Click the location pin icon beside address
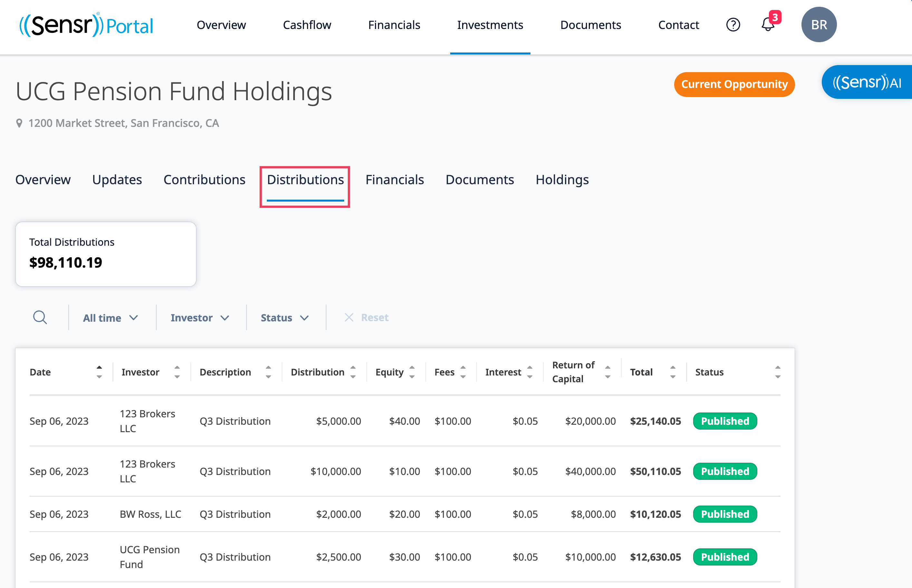This screenshot has width=912, height=588. 19,123
